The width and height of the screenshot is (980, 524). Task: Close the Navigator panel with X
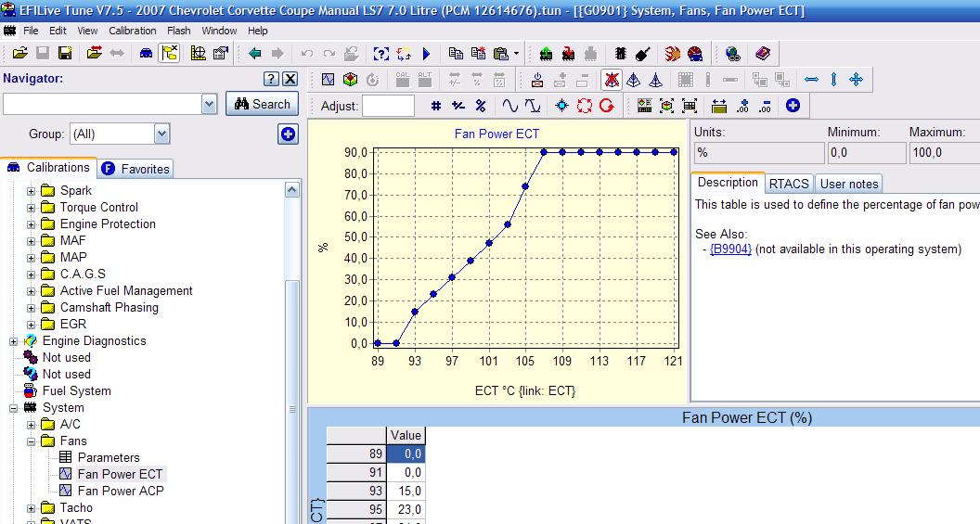tap(290, 79)
